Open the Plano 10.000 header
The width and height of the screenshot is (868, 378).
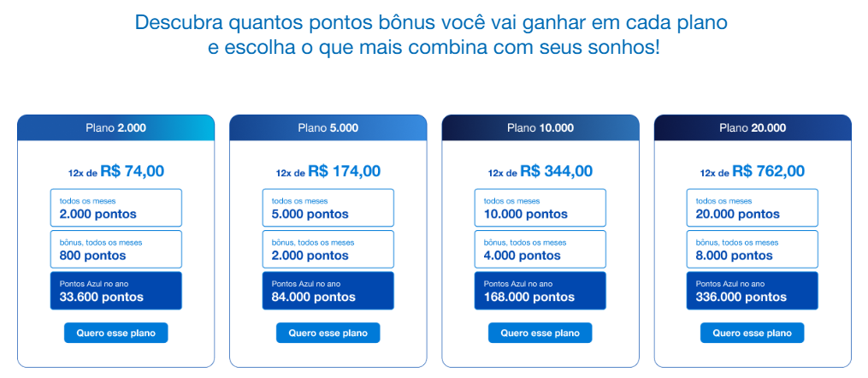click(x=540, y=128)
